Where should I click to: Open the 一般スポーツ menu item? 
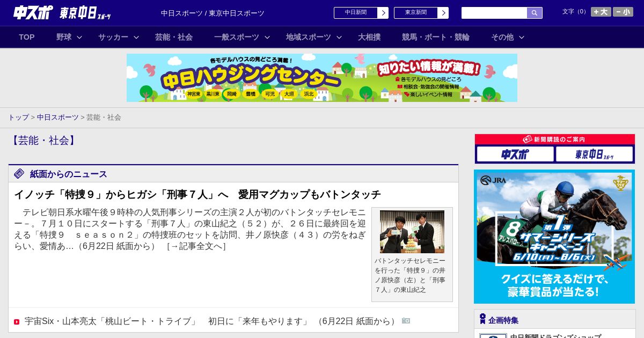[237, 37]
